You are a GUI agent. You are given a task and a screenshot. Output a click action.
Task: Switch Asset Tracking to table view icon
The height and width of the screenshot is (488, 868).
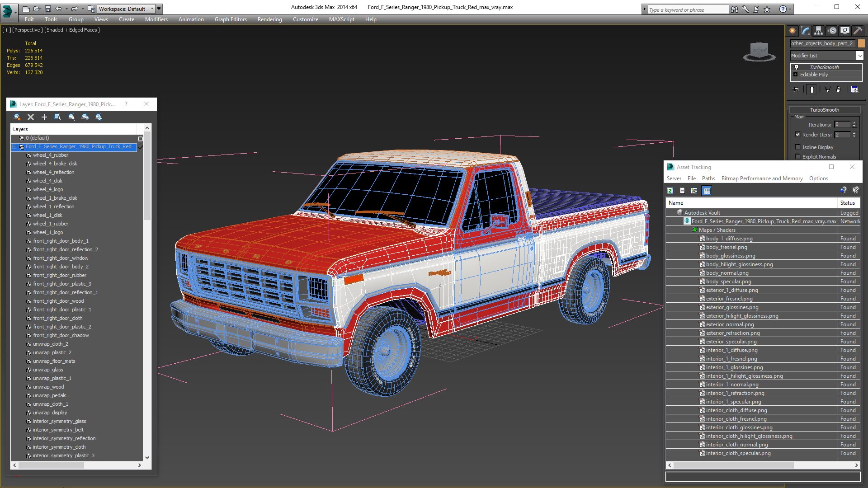707,191
